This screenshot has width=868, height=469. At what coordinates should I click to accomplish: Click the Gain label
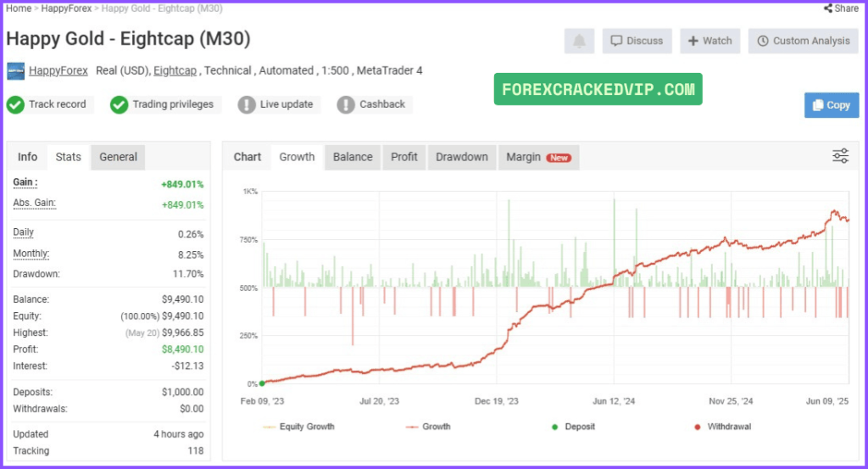coord(25,182)
